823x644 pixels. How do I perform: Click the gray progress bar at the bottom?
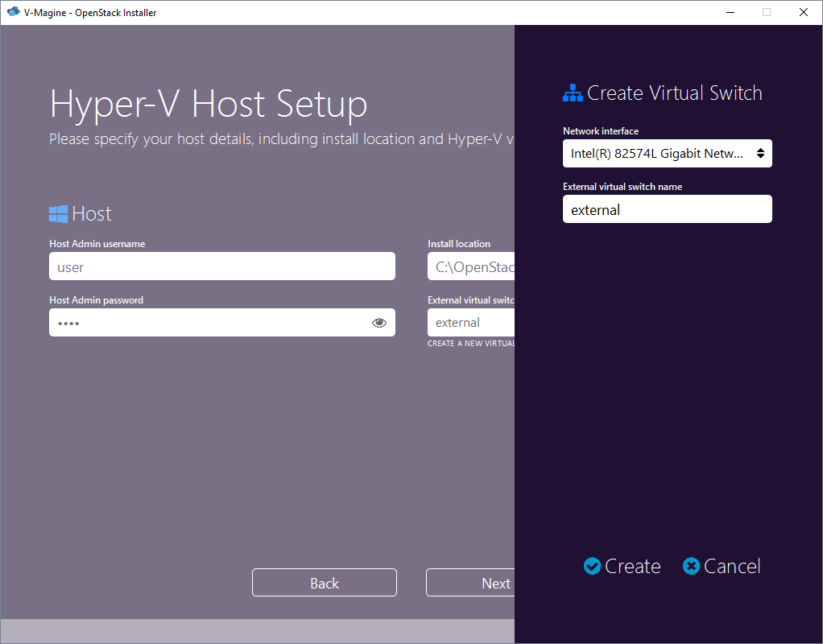pos(256,630)
